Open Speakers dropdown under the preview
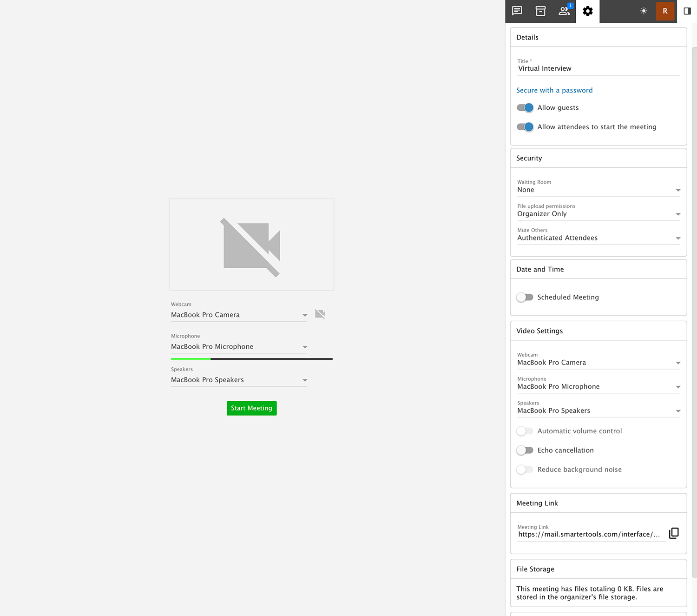The image size is (697, 616). [239, 377]
